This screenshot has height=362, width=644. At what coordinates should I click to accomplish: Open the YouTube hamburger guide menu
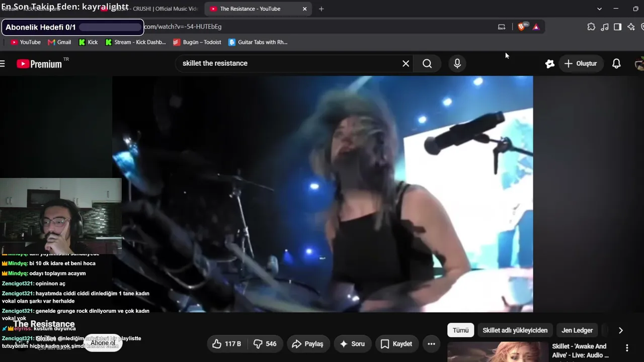(x=3, y=63)
